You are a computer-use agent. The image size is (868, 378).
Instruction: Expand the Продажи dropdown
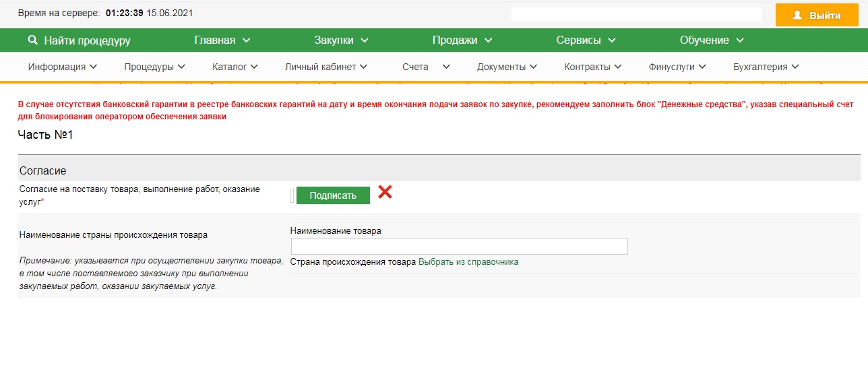click(x=462, y=40)
